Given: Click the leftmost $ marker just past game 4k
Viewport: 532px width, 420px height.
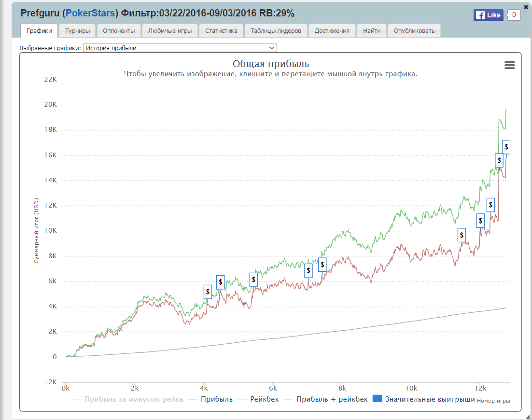Looking at the screenshot, I should tap(208, 292).
